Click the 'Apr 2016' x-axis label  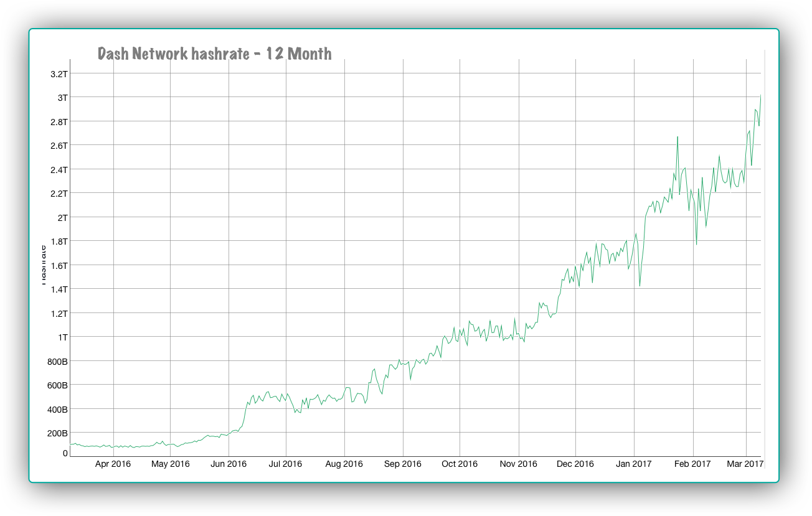click(x=113, y=464)
